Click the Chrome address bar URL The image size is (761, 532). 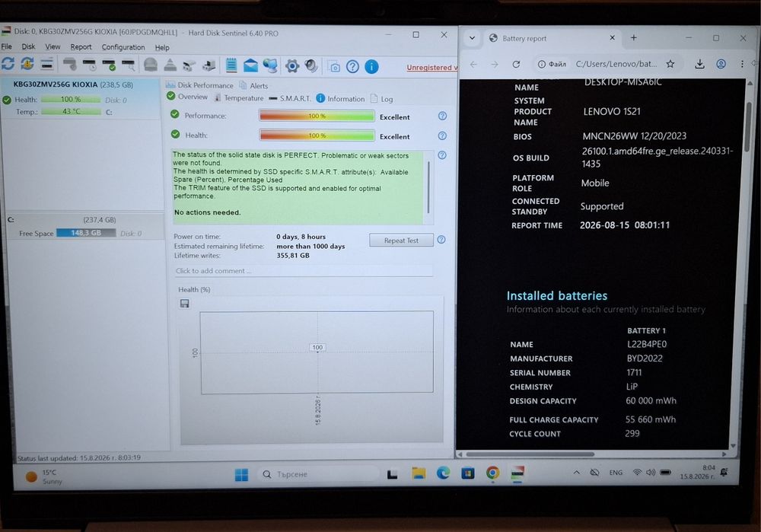[x=616, y=64]
